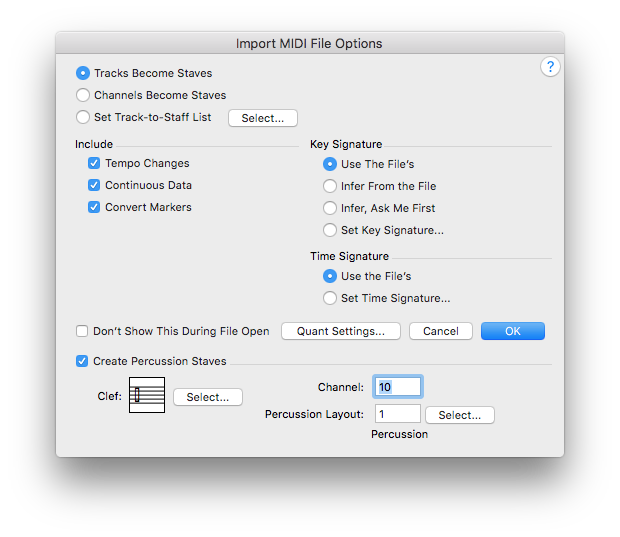The image size is (620, 537).
Task: Toggle Create Percussion Staves checkbox
Action: point(82,361)
